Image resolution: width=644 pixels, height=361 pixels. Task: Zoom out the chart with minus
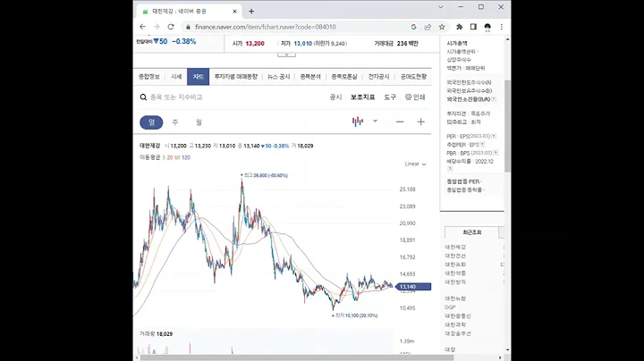tap(400, 122)
